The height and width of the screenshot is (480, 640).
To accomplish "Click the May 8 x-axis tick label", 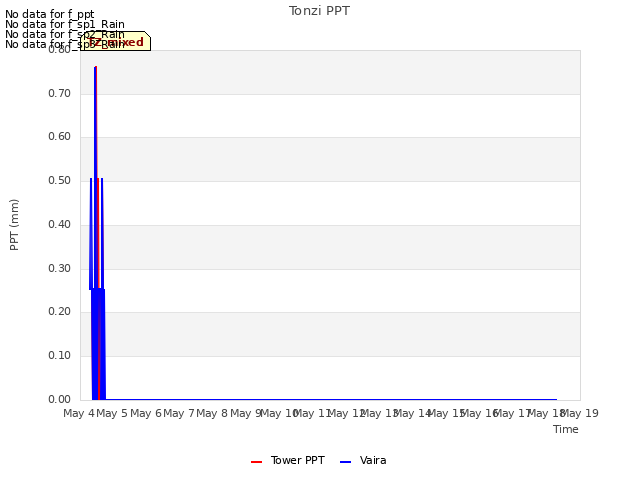I will pyautogui.click(x=212, y=413).
